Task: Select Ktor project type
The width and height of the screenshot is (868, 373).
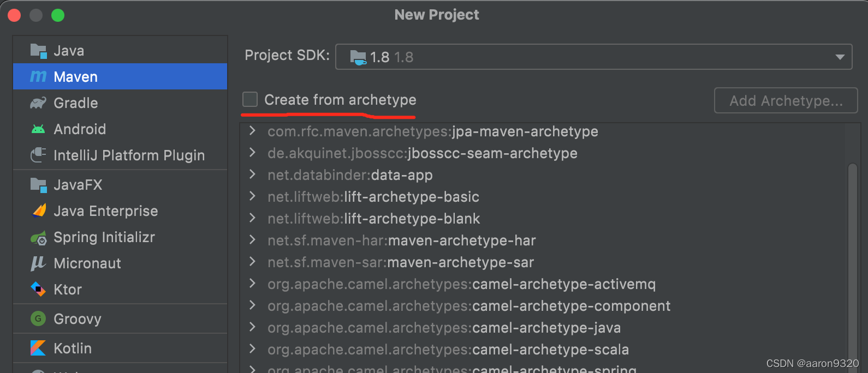Action: pyautogui.click(x=120, y=290)
